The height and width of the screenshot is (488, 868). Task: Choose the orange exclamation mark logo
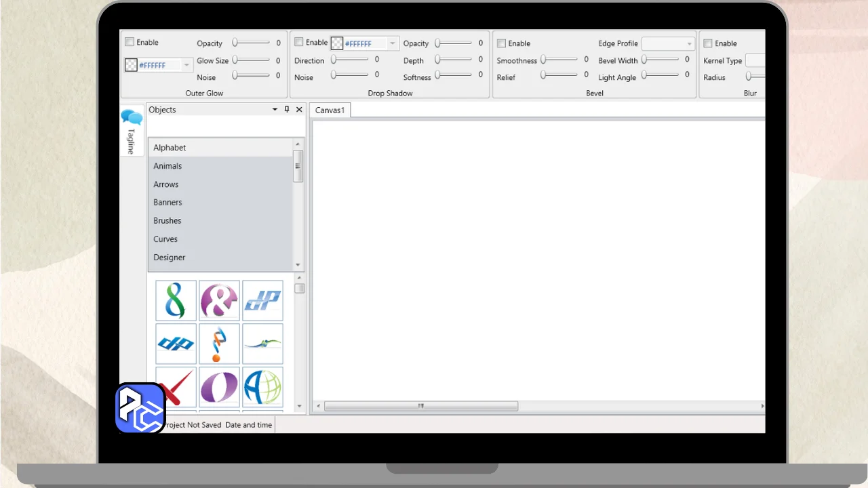coord(219,344)
